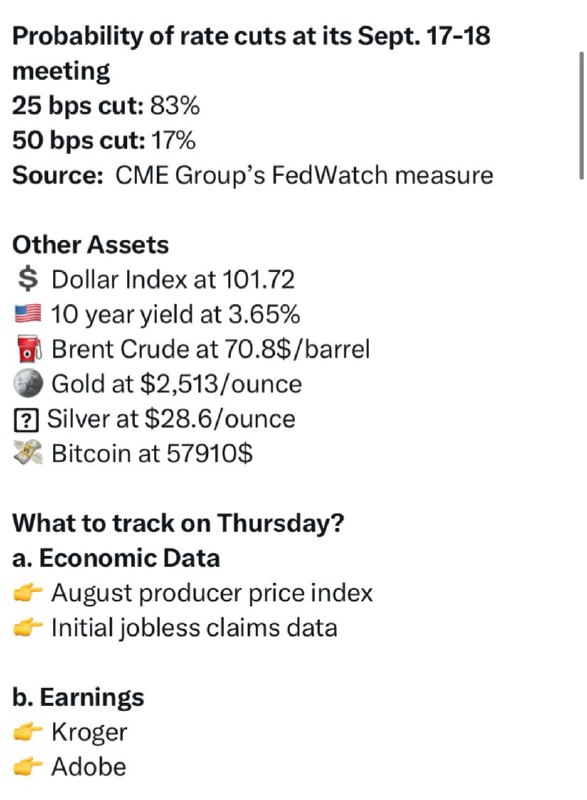
Task: Click the 'Bitcoin at 57910$' text
Action: [152, 453]
